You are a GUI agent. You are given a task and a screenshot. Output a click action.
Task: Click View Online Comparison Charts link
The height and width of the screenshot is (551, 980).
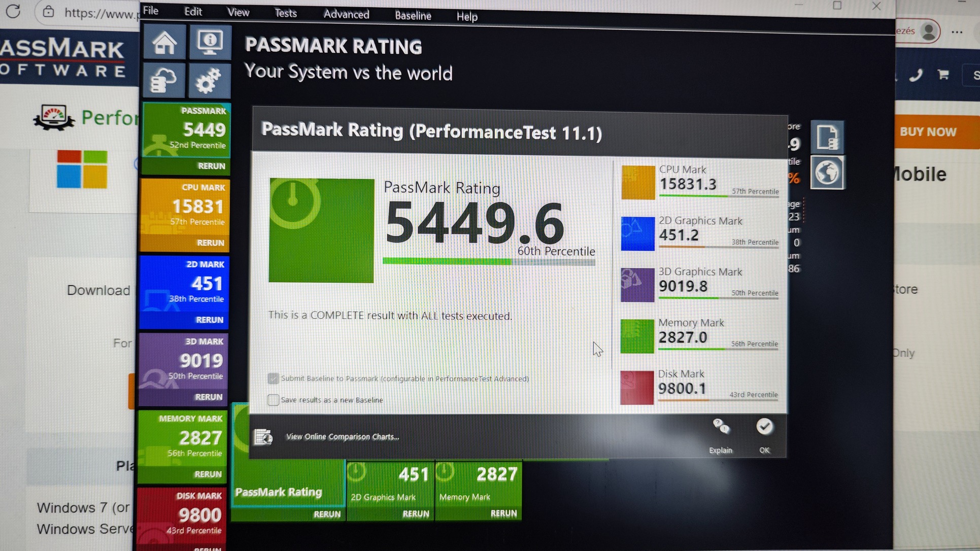click(343, 437)
